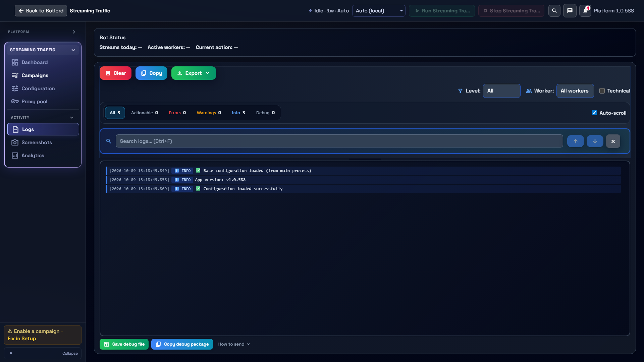Screen dimensions: 644x362
Task: Open Campaigns in sidebar
Action: click(43, 75)
